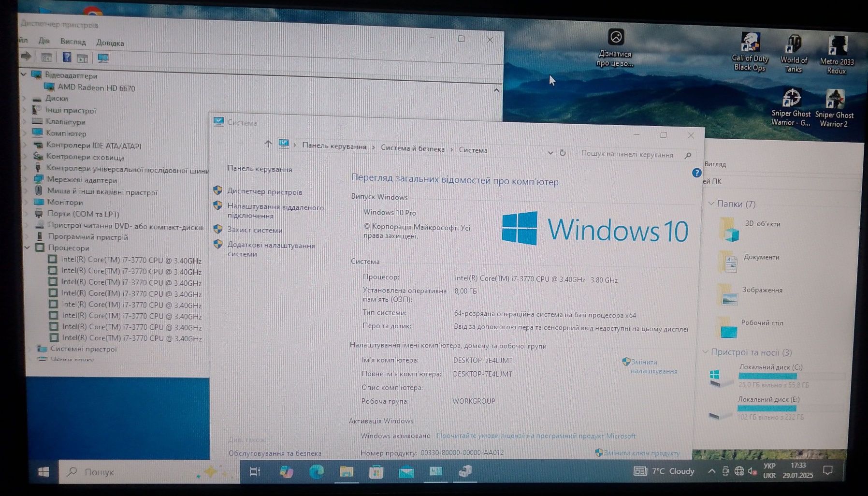Expand the Клавіатури node
The width and height of the screenshot is (868, 496).
pyautogui.click(x=25, y=121)
